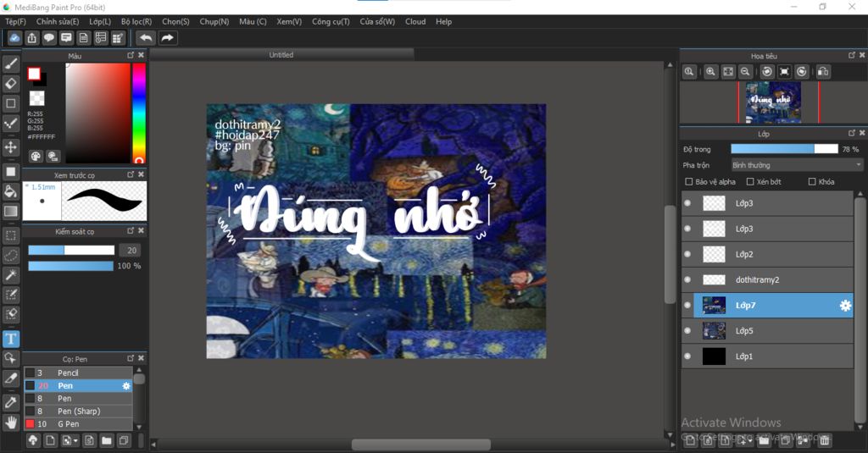Select the Divide (knife) tool

point(10,378)
